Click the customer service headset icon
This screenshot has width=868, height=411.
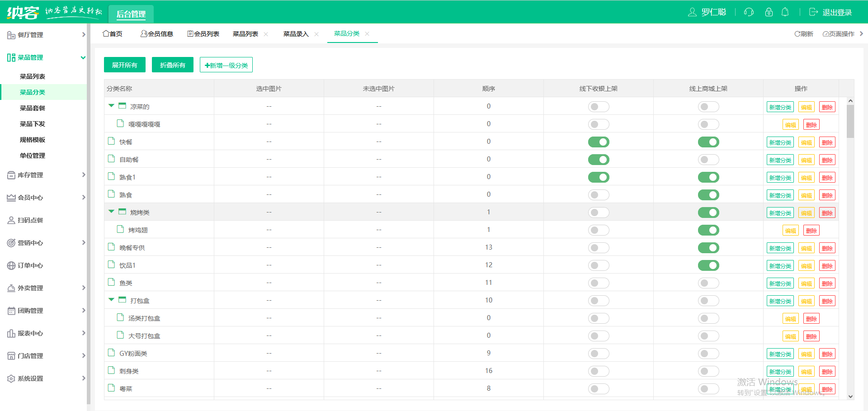coord(749,12)
